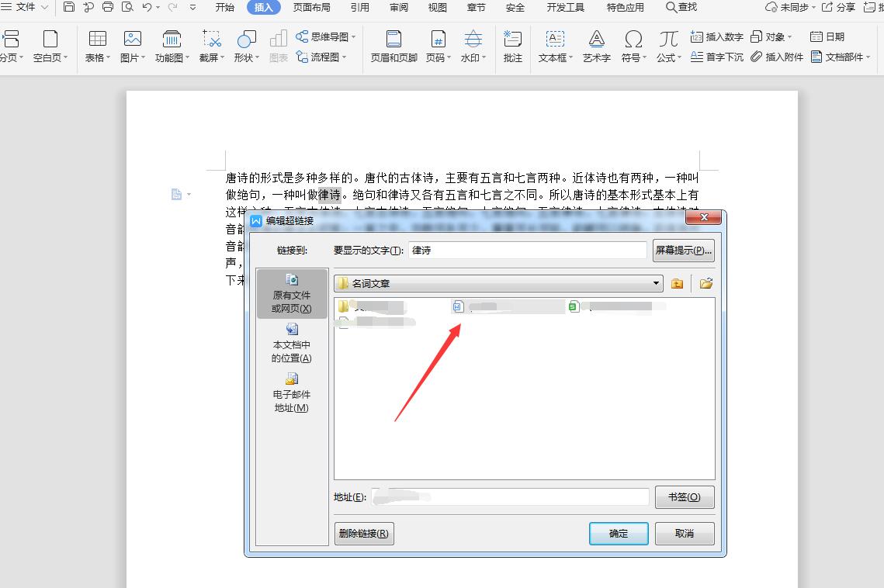Screen dimensions: 884x588
Task: Click Screen tip (屏幕提示) button
Action: tap(683, 251)
